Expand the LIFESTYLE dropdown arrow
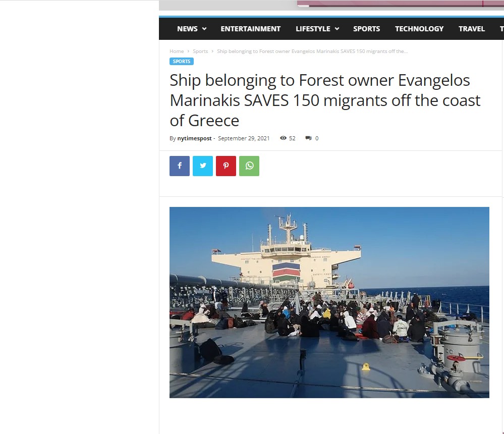504x434 pixels. (x=337, y=29)
